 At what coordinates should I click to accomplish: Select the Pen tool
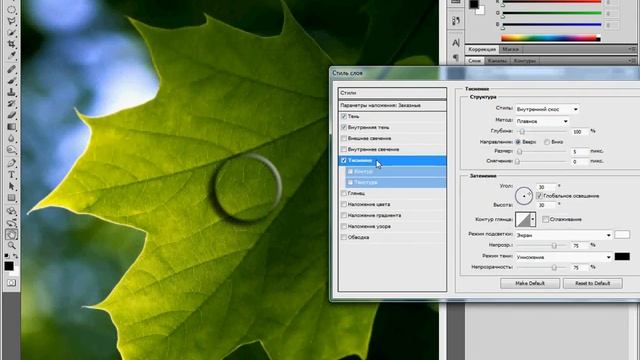[x=11, y=164]
